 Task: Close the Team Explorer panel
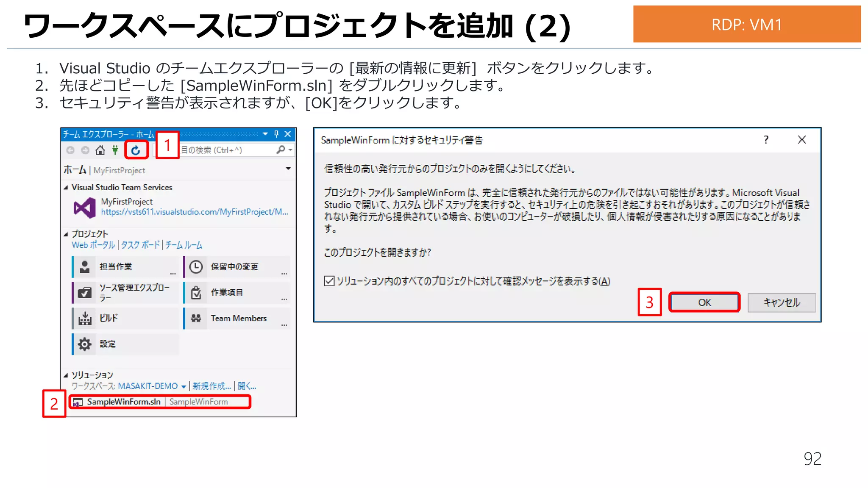[288, 134]
